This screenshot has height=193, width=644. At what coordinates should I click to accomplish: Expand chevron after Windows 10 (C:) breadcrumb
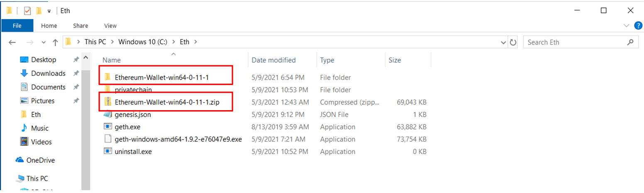point(173,42)
